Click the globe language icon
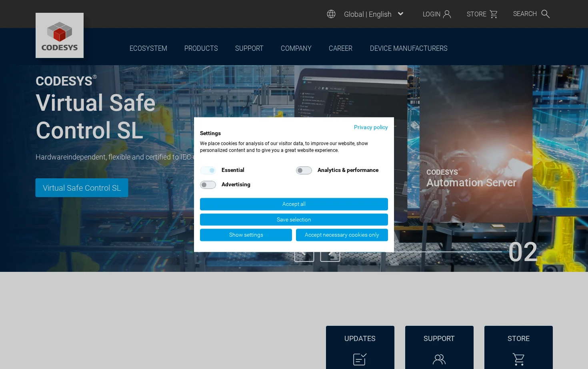This screenshot has height=369, width=588. [331, 14]
